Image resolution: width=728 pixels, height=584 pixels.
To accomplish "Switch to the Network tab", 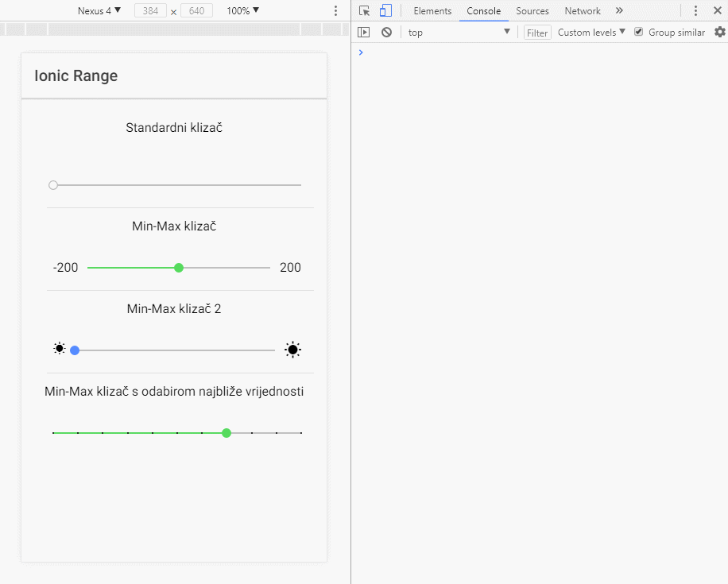I will click(x=583, y=11).
